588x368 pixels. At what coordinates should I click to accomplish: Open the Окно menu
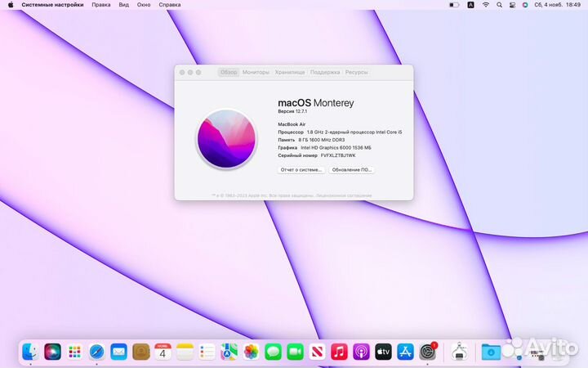pyautogui.click(x=144, y=5)
